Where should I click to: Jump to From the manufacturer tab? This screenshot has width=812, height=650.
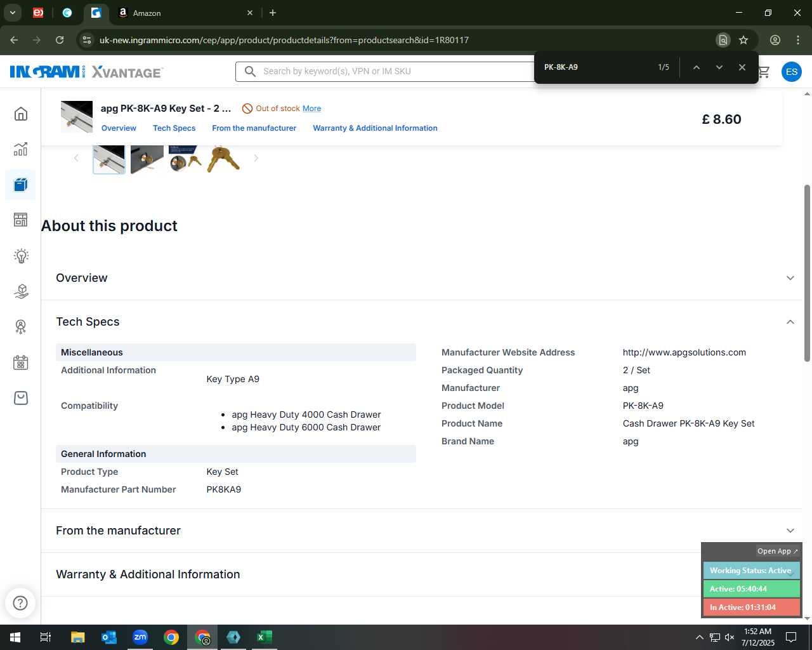254,128
